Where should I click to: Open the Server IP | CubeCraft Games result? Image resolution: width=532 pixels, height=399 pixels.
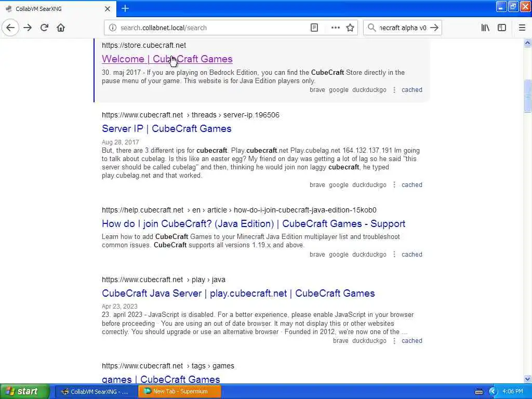point(167,129)
